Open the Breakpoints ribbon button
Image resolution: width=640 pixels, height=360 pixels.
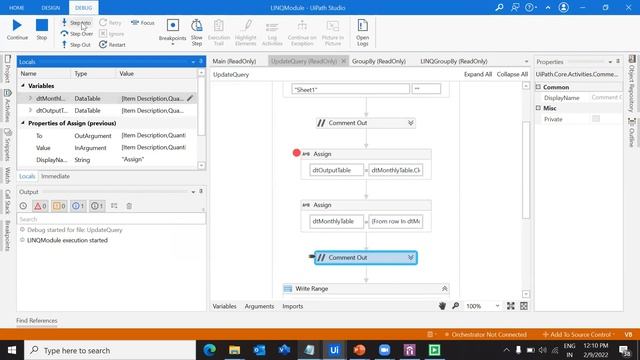[x=172, y=32]
